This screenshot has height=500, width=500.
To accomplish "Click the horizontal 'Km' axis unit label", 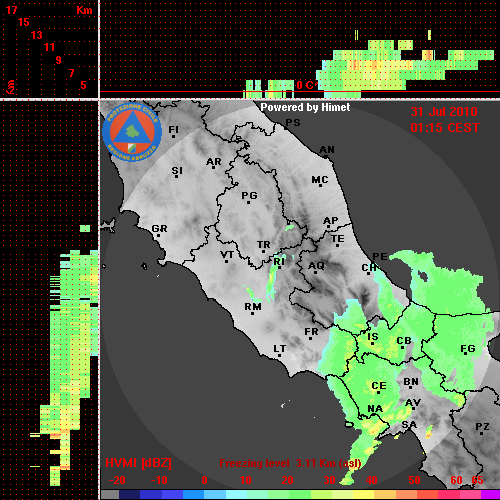I will coord(84,10).
